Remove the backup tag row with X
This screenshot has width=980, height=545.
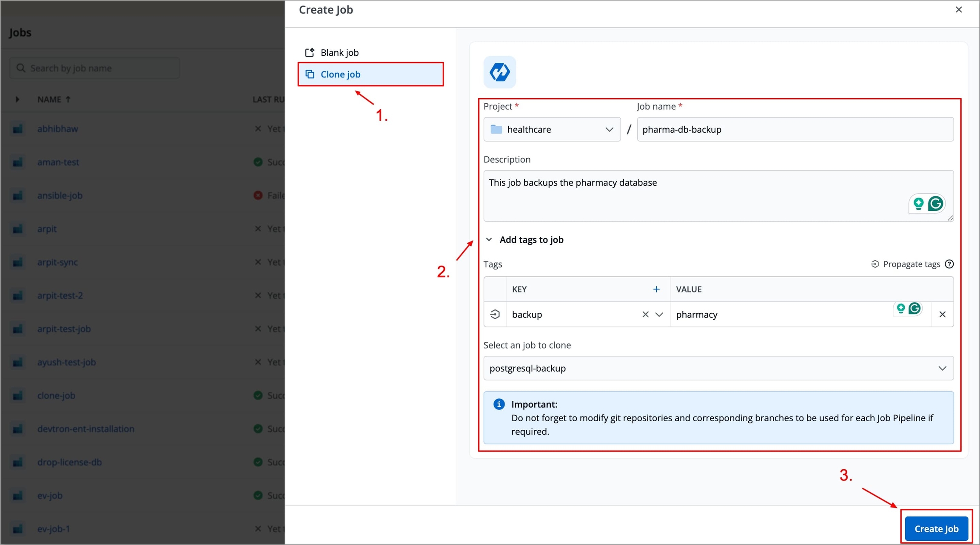942,315
